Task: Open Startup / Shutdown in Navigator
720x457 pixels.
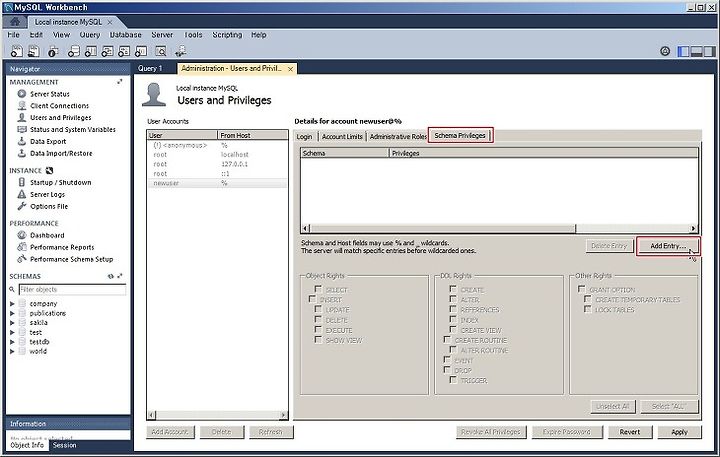Action: (61, 182)
